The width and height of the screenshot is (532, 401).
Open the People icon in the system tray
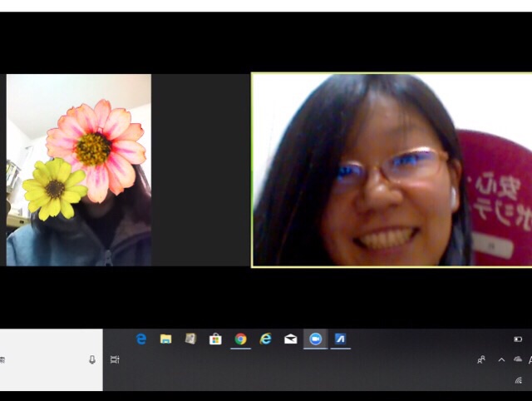(x=481, y=359)
